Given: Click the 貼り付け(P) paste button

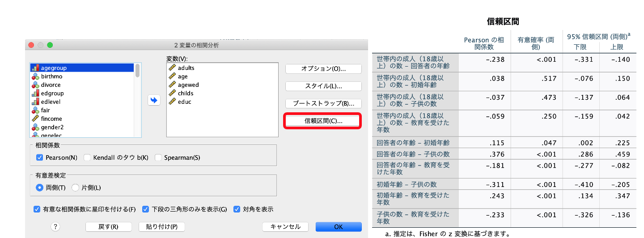Looking at the screenshot, I should (x=161, y=227).
